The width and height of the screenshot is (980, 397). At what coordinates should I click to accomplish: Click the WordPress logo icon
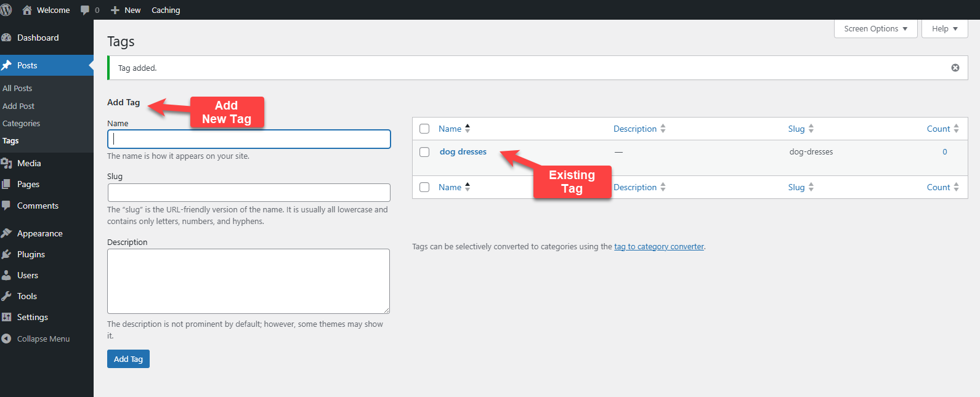click(6, 10)
